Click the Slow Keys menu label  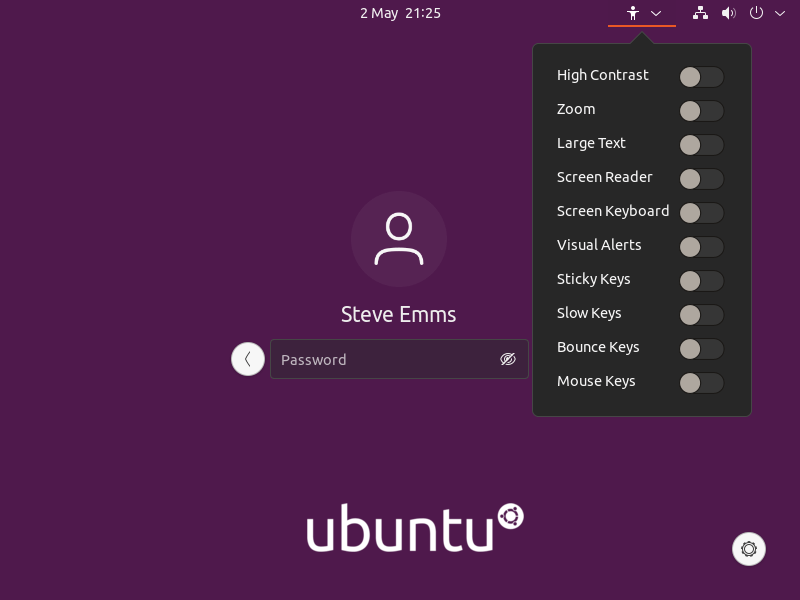pyautogui.click(x=589, y=313)
